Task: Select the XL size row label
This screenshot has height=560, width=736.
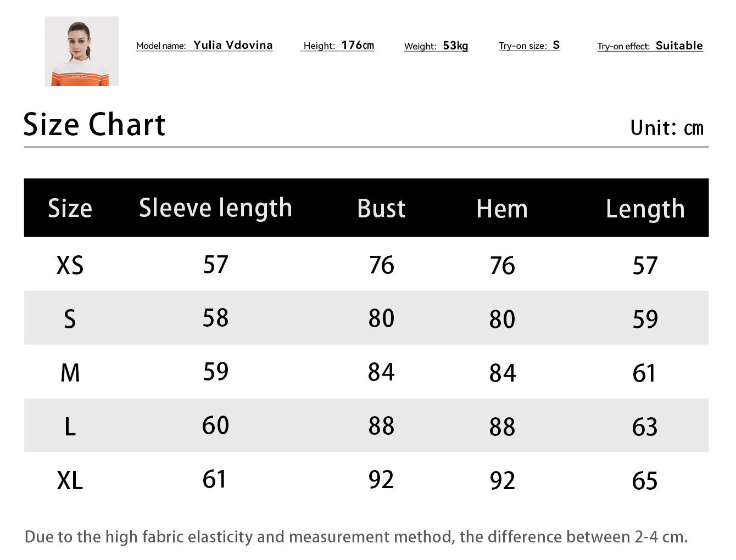Action: click(70, 481)
